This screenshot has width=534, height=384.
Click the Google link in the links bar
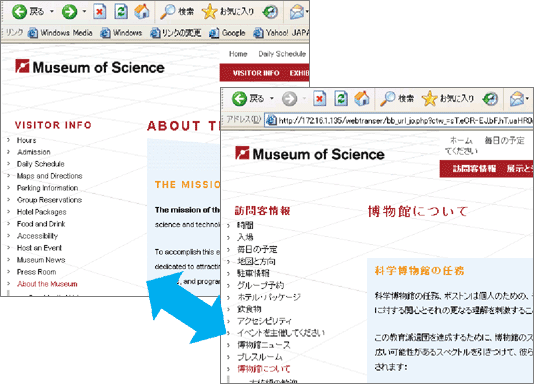234,33
